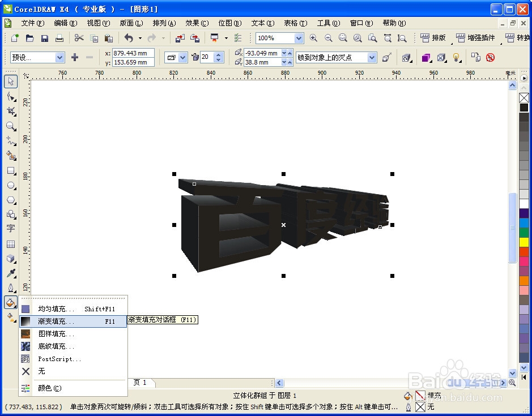Click the Paste clipboard icon
The width and height of the screenshot is (532, 416).
pos(109,38)
